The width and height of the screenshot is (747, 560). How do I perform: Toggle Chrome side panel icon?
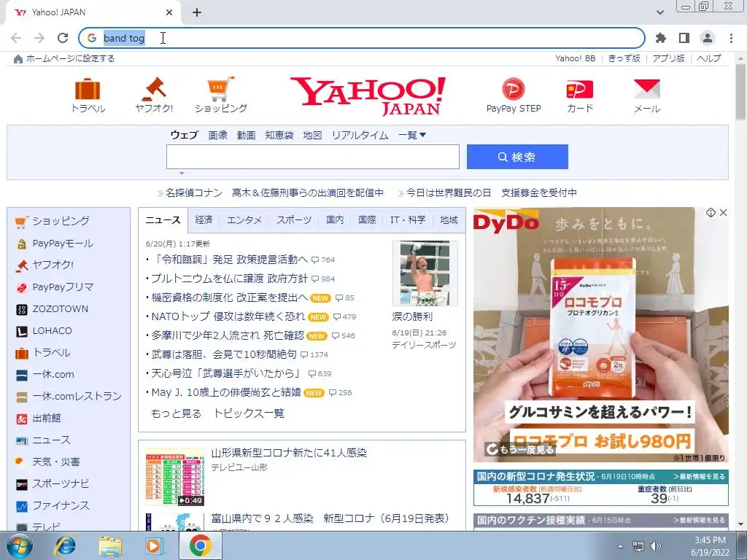click(684, 38)
